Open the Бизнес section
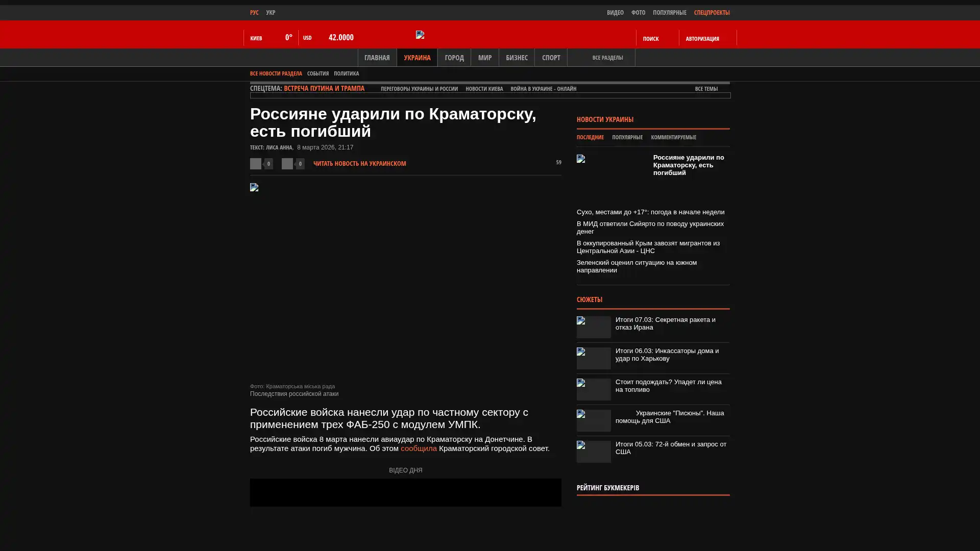 (517, 58)
